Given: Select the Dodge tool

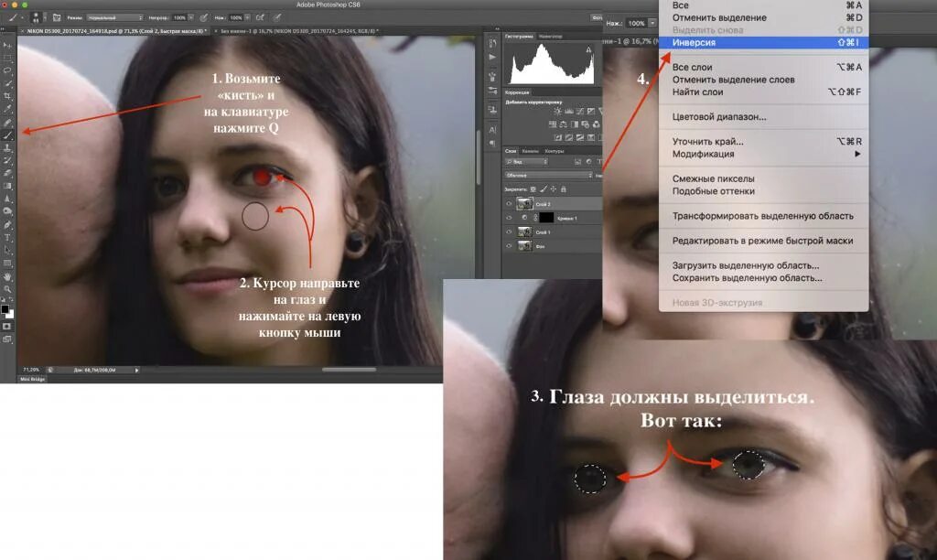Looking at the screenshot, I should [x=7, y=211].
